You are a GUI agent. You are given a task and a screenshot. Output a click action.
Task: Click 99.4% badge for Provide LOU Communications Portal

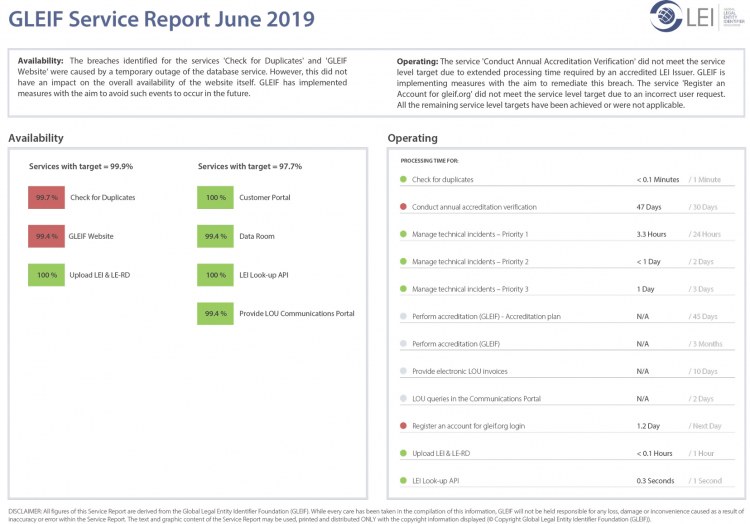pyautogui.click(x=215, y=313)
